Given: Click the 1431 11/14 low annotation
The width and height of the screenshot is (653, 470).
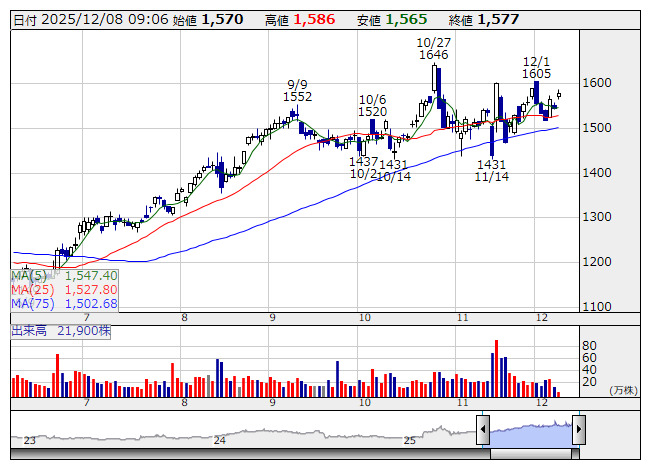Looking at the screenshot, I should (x=492, y=171).
